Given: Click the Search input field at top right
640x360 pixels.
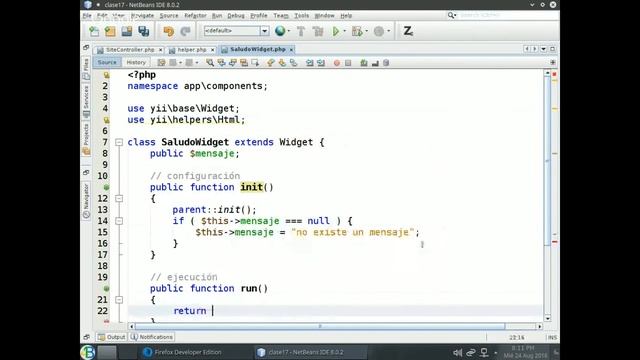Looking at the screenshot, I should [507, 15].
